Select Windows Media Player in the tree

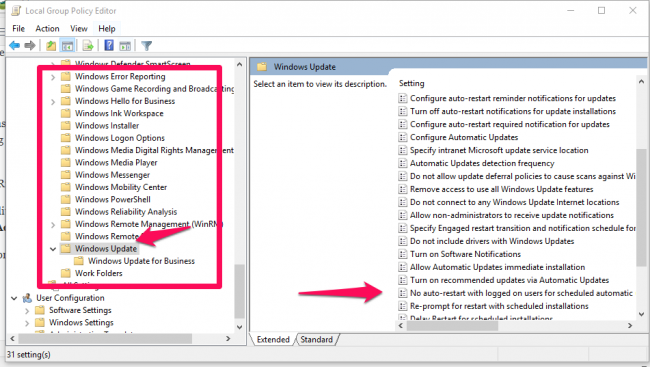point(116,163)
